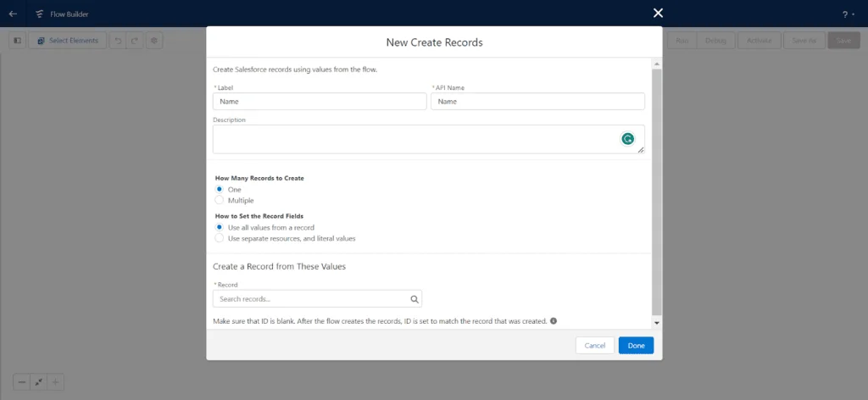Redo the last action

[x=134, y=41]
